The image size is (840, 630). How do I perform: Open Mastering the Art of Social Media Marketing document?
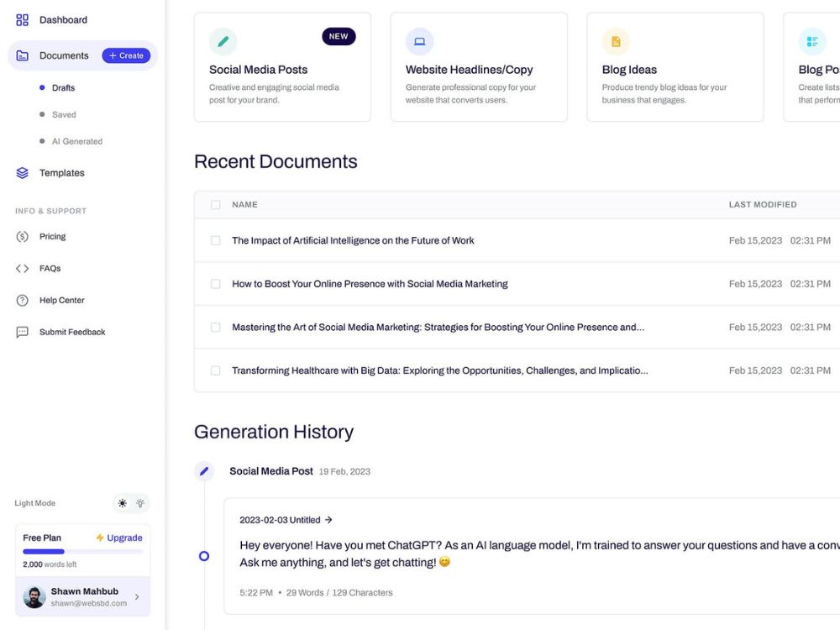click(438, 328)
